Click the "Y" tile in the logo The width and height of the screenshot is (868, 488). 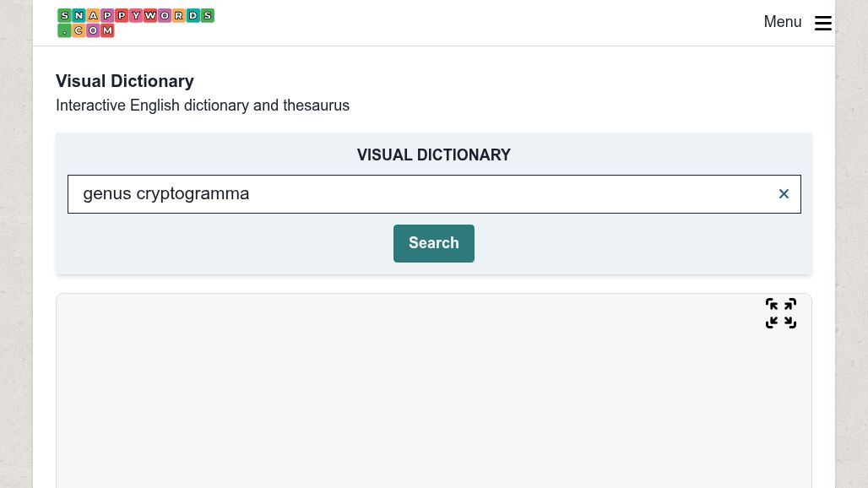coord(136,15)
